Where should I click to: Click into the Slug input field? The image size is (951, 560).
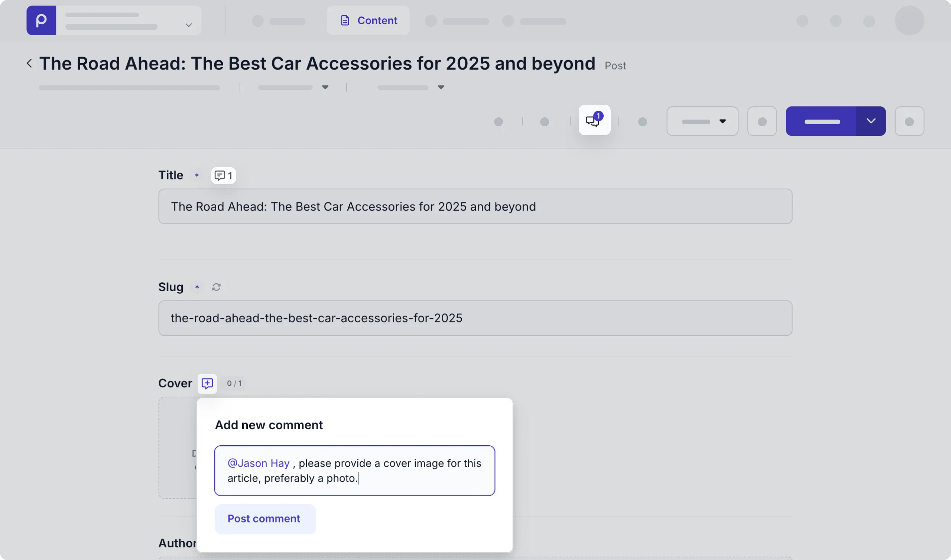pyautogui.click(x=475, y=318)
